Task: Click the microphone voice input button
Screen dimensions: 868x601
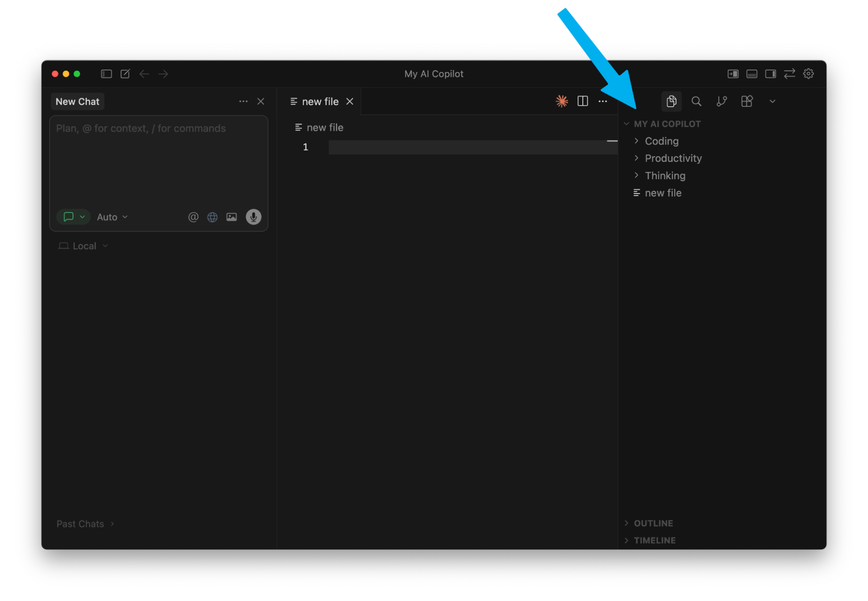Action: [x=253, y=217]
